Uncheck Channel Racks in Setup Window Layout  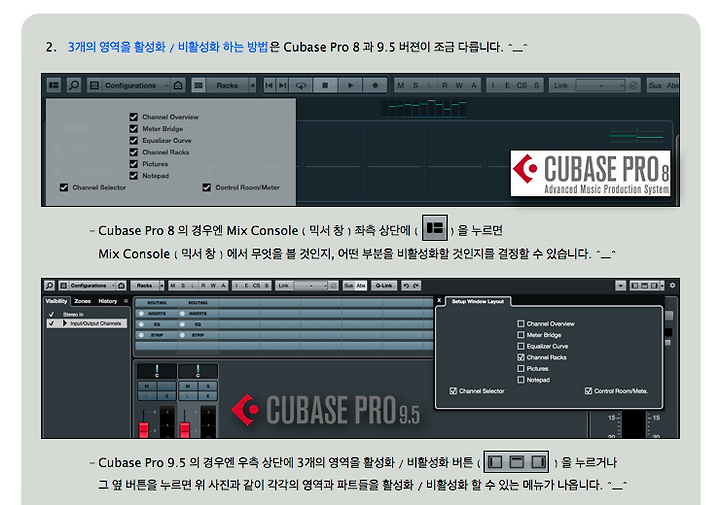(x=521, y=357)
